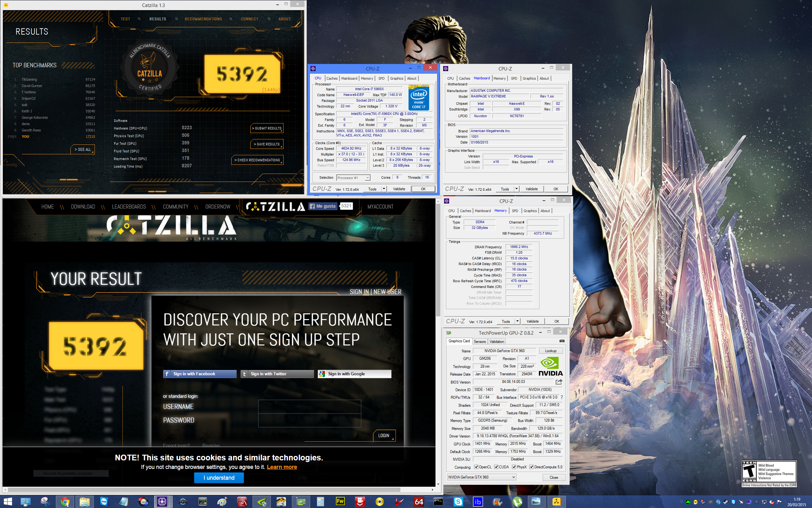The height and width of the screenshot is (508, 812).
Task: Switch to Catzilla yellow taskbar icon
Action: 557,502
